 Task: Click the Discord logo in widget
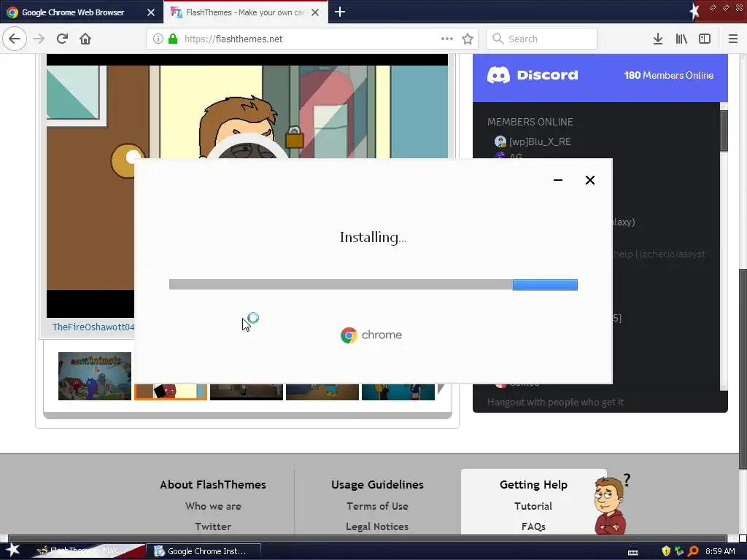pos(532,75)
